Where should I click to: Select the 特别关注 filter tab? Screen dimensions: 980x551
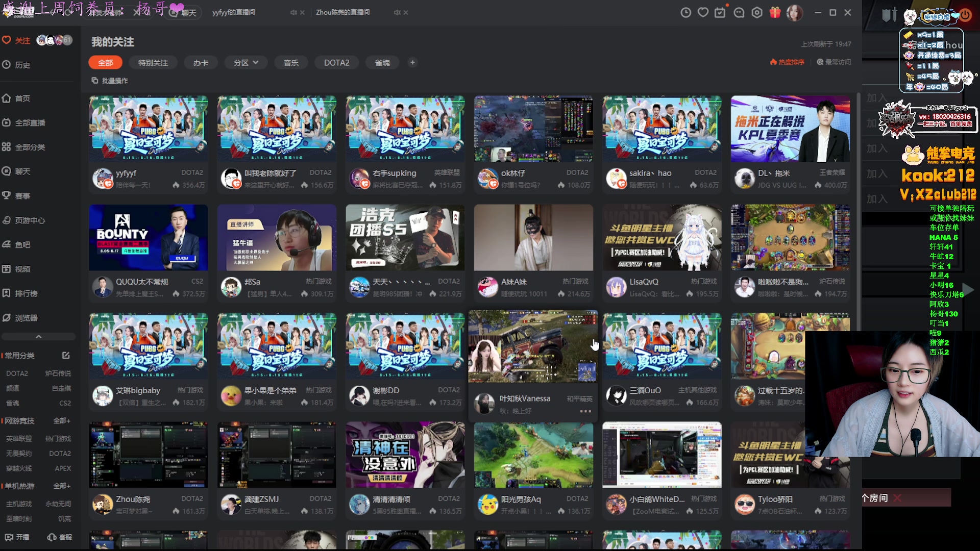[x=153, y=63]
